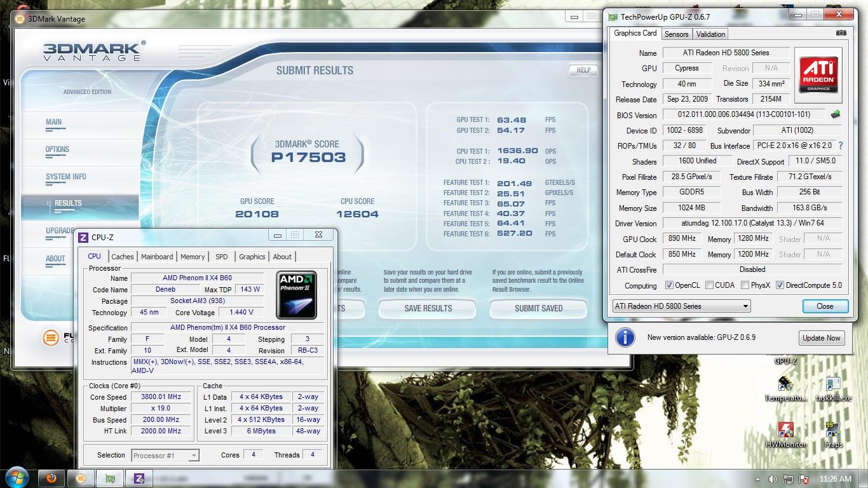This screenshot has height=488, width=868.
Task: Go to Main in 3DMark sidebar
Action: (54, 122)
